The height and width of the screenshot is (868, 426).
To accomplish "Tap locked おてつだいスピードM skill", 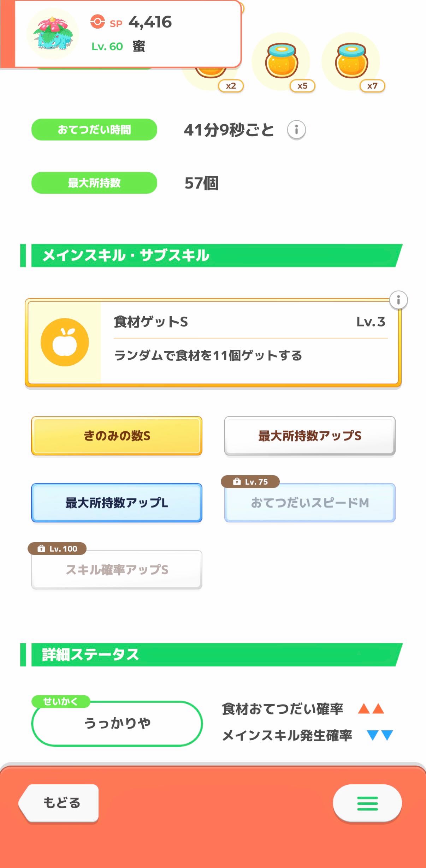I will [309, 502].
